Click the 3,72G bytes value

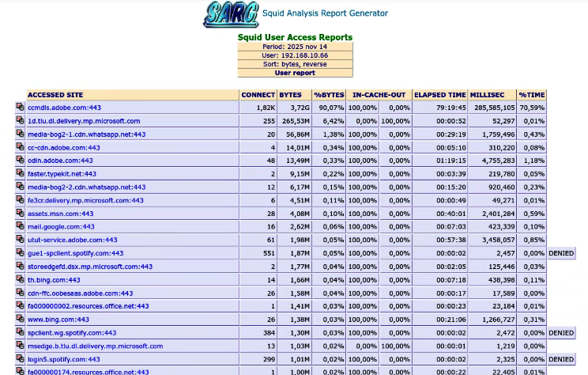(300, 108)
